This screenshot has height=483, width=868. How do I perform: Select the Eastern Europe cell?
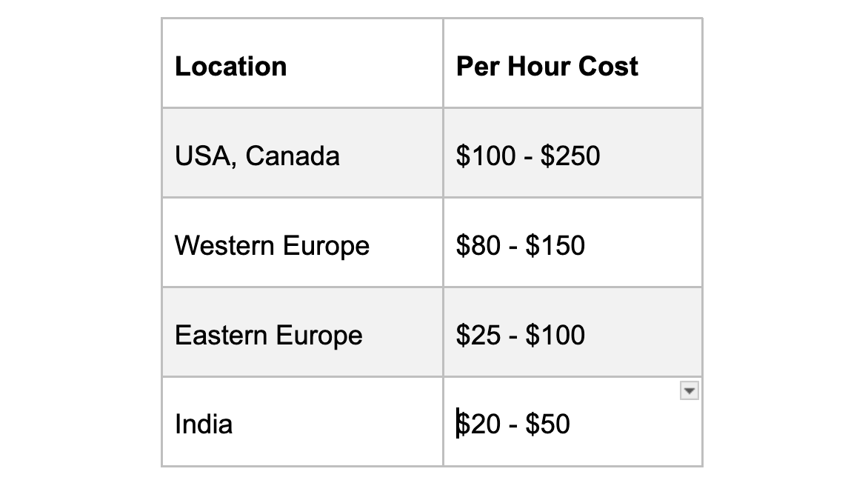tap(302, 333)
